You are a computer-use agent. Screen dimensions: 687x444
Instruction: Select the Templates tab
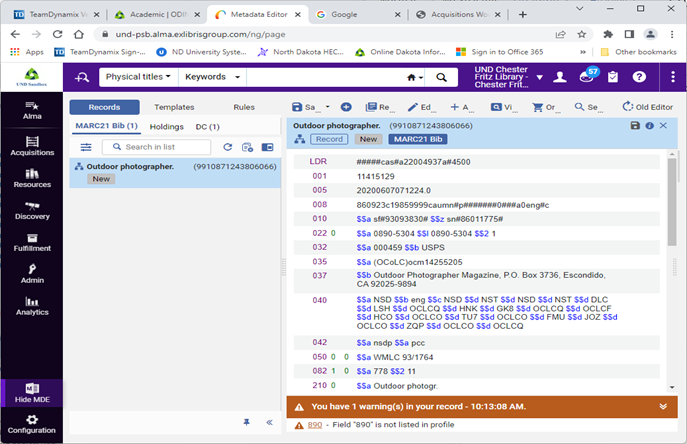point(174,107)
